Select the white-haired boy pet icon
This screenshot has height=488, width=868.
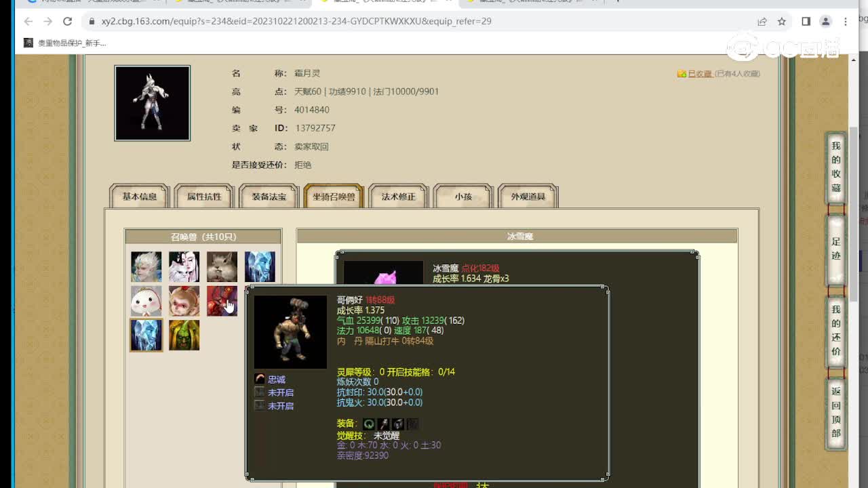click(x=146, y=267)
